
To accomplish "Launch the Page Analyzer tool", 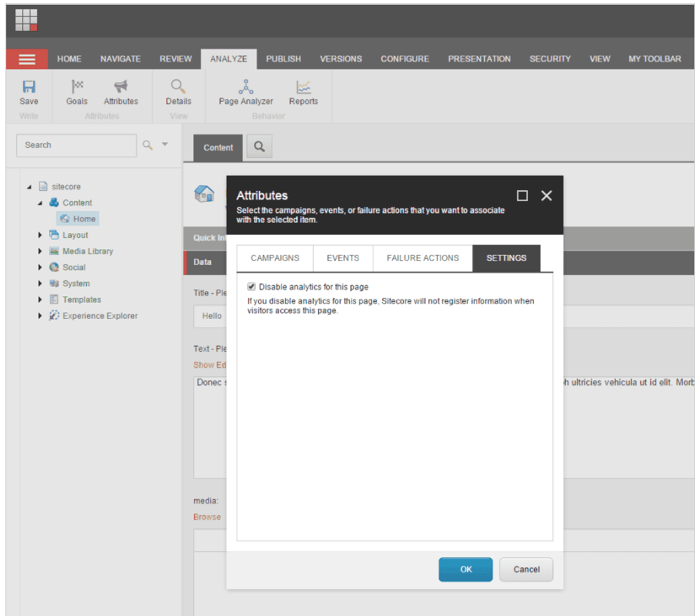I will [246, 88].
